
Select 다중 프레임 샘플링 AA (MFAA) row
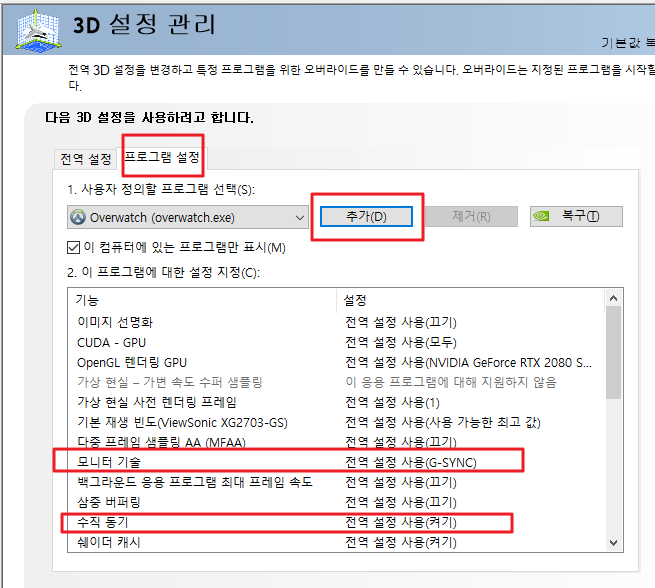point(336,442)
